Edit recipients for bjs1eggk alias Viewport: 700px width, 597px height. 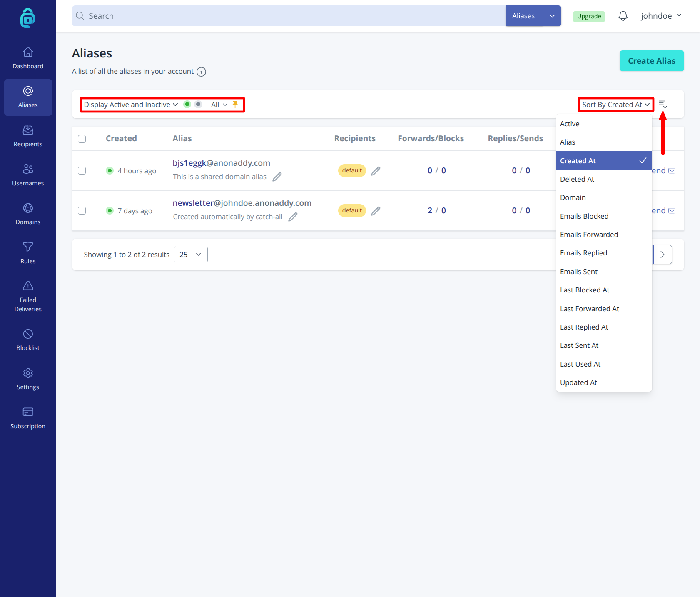click(x=376, y=171)
